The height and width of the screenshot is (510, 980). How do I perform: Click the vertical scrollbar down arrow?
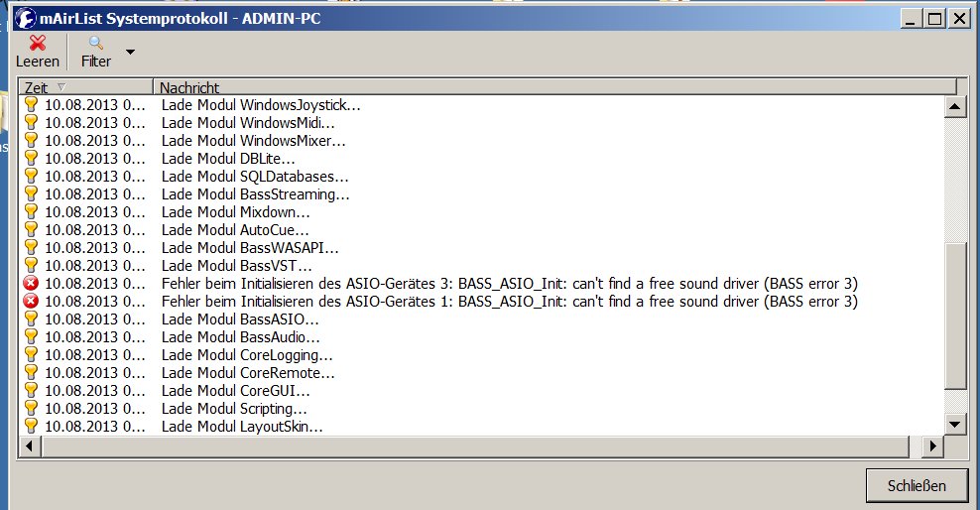tap(954, 425)
